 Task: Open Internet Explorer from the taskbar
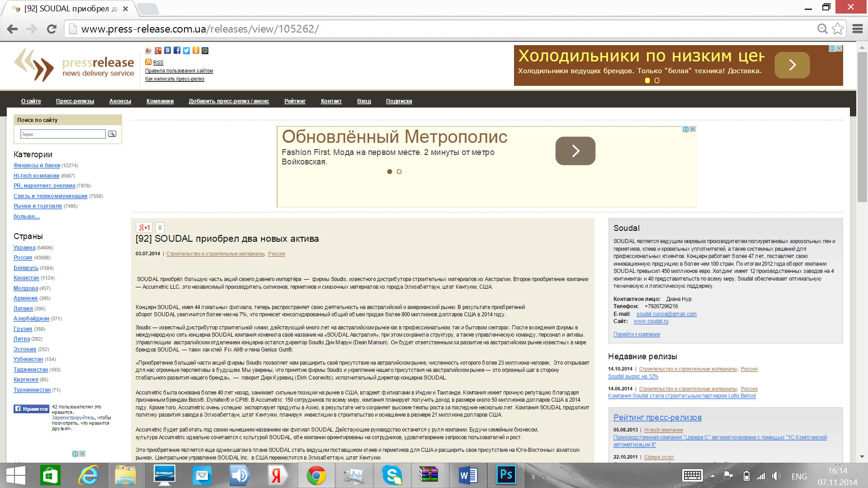point(88,475)
